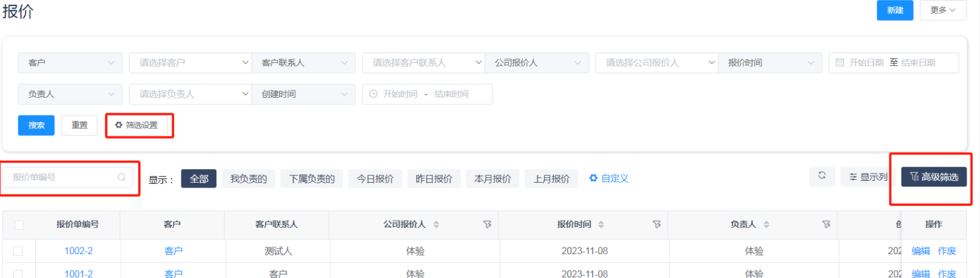Open 显示列 column display settings
Screen dimensions: 980x278
point(868,177)
